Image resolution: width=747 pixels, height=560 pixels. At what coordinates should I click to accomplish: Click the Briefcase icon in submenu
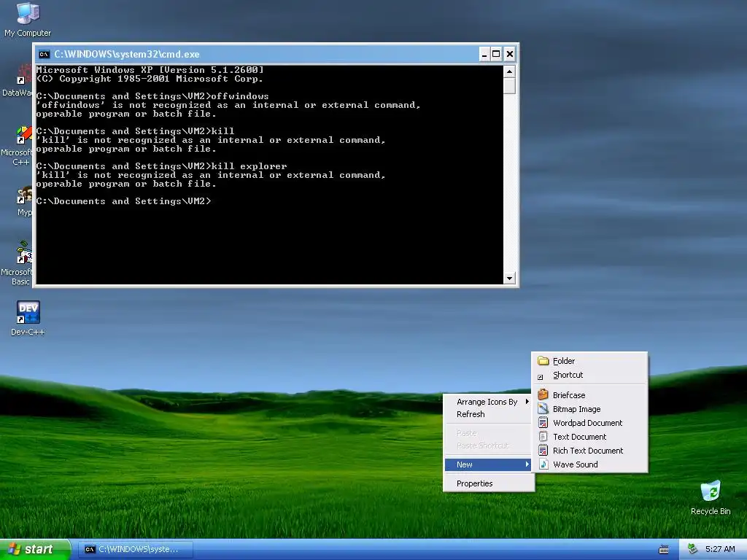coord(543,394)
